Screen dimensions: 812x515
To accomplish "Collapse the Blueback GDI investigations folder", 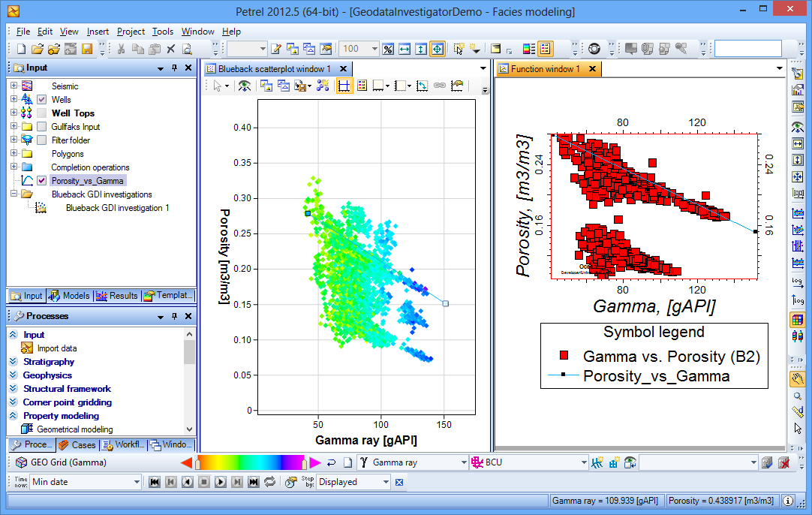I will (x=14, y=194).
